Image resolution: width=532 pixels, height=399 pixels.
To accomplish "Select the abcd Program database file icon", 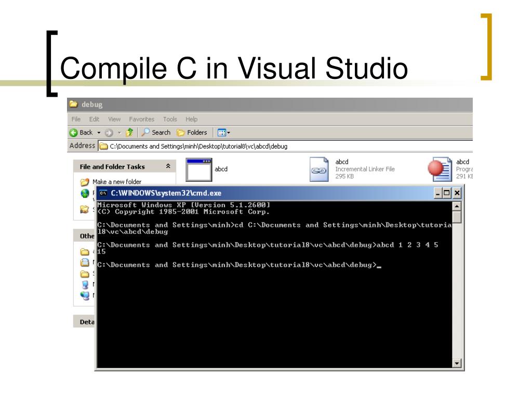I will (440, 169).
